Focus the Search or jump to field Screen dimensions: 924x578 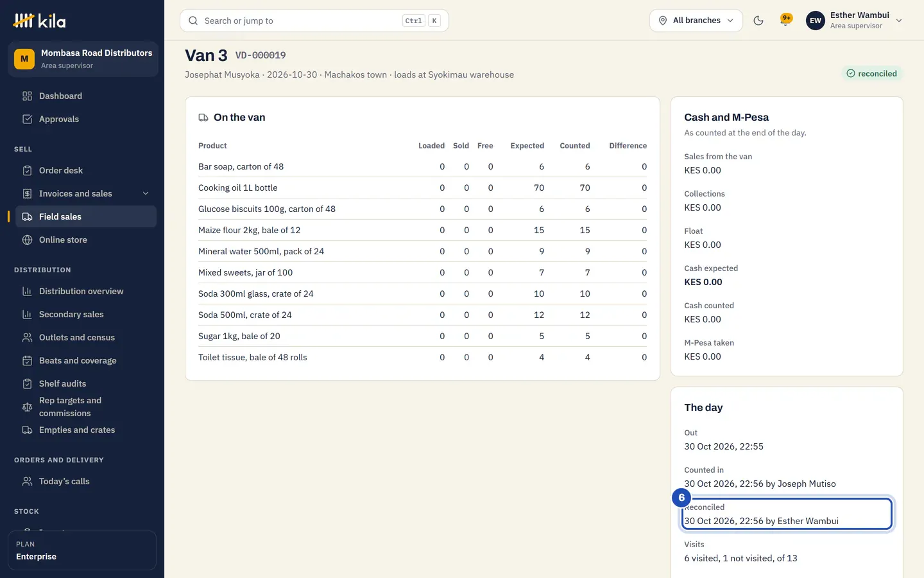(314, 21)
